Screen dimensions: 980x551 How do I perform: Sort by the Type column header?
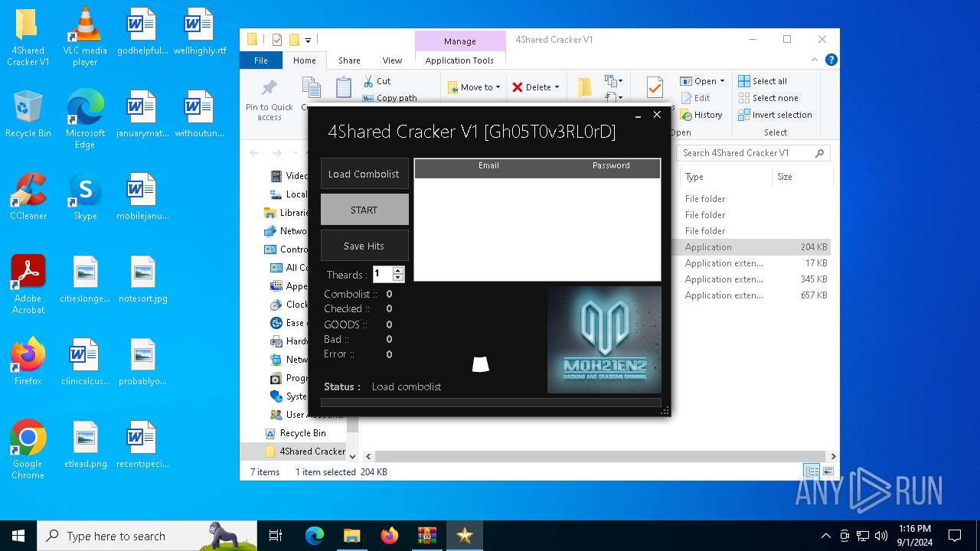[725, 177]
